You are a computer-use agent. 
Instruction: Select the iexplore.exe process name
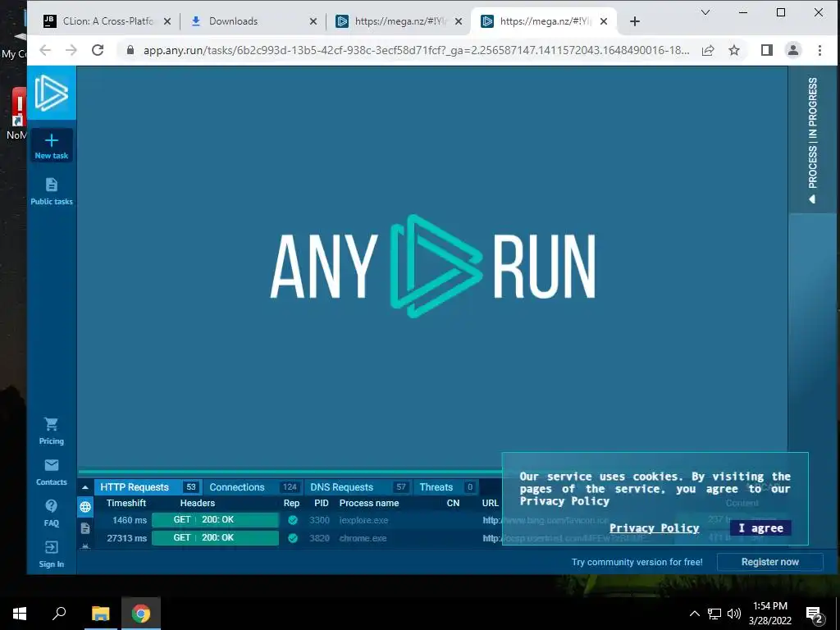coord(363,520)
